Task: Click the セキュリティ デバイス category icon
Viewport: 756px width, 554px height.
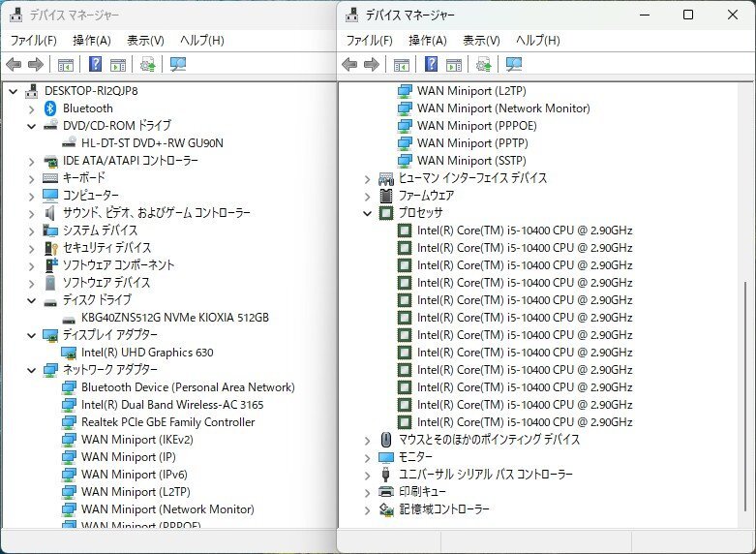Action: coord(50,248)
